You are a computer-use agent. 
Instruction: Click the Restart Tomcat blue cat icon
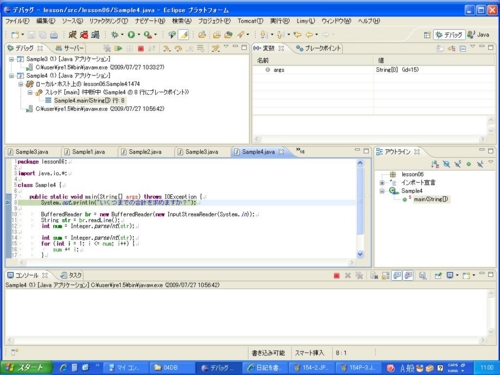[95, 35]
